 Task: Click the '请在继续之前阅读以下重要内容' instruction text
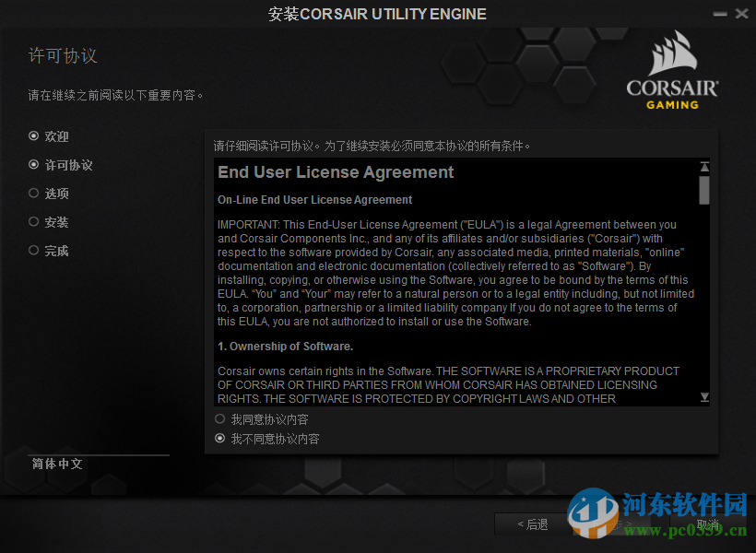click(115, 95)
